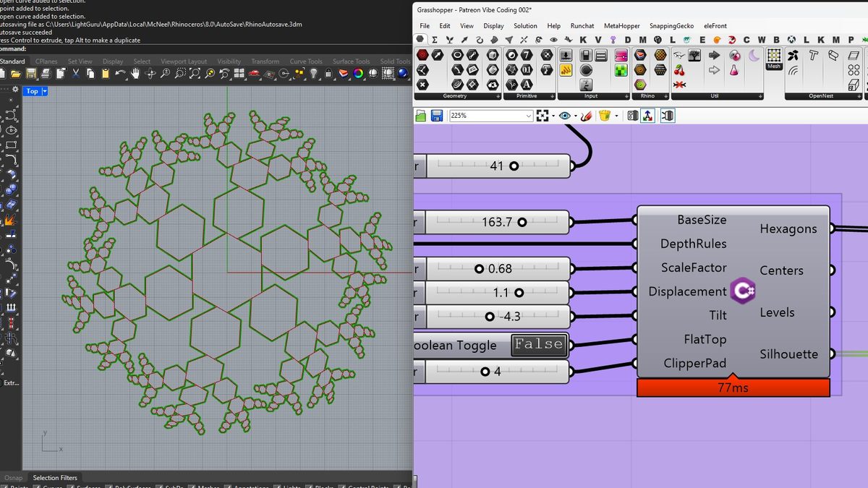Click the Hexagons output on C# component
The width and height of the screenshot is (868, 488).
point(788,228)
